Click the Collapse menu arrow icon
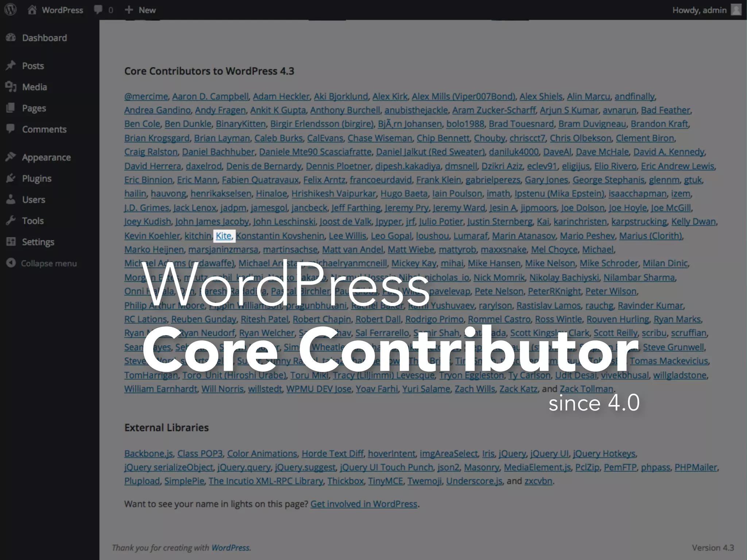Screen dimensions: 747x560 [x=11, y=262]
